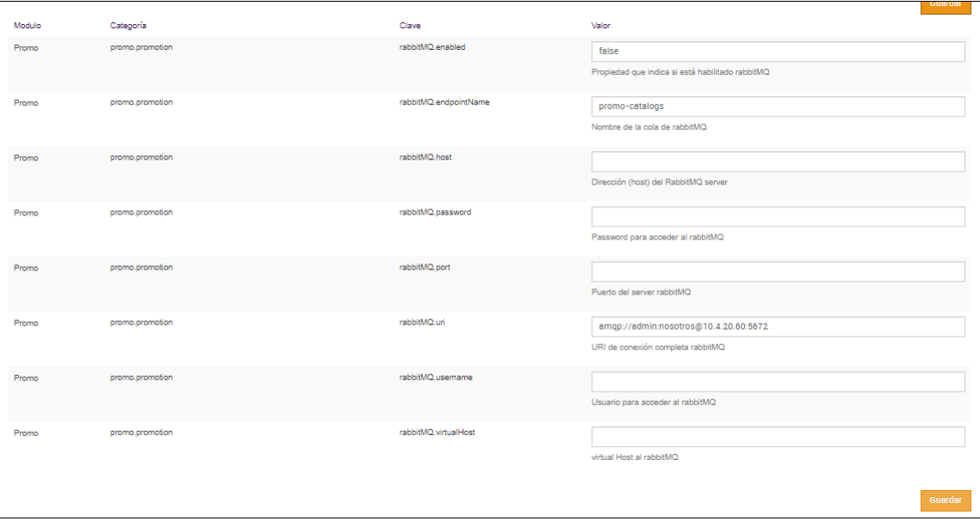The height and width of the screenshot is (521, 980).
Task: Focus the rabbitMQ.password input field
Action: pyautogui.click(x=777, y=216)
